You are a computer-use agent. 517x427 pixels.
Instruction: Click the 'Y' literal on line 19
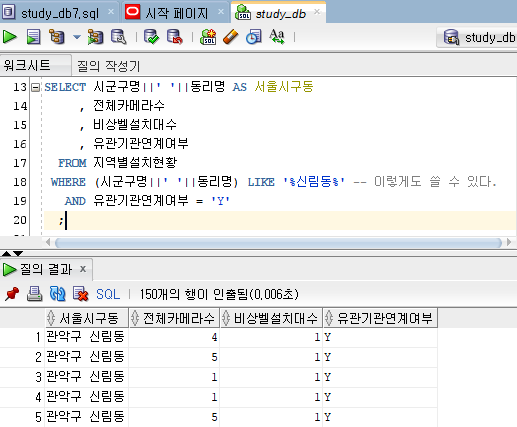220,201
